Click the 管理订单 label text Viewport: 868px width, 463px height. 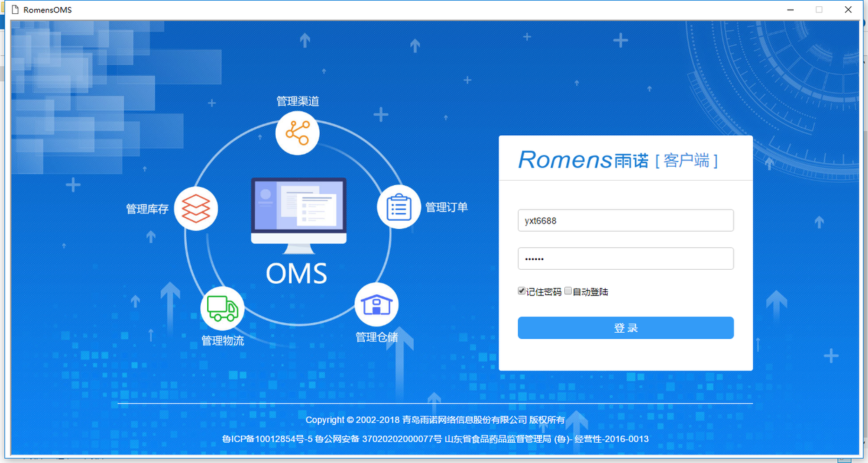pos(447,207)
